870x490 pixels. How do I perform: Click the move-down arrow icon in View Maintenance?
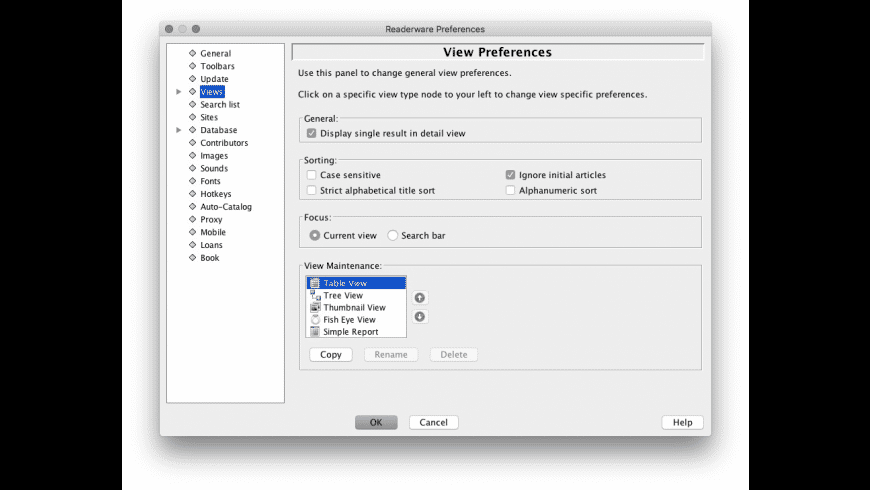point(419,316)
